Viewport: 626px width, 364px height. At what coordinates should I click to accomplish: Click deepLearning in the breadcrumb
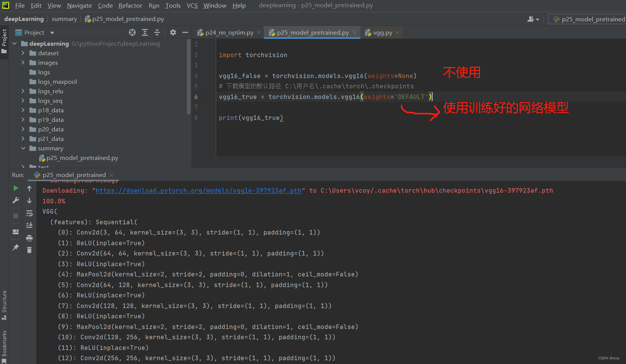coord(24,19)
